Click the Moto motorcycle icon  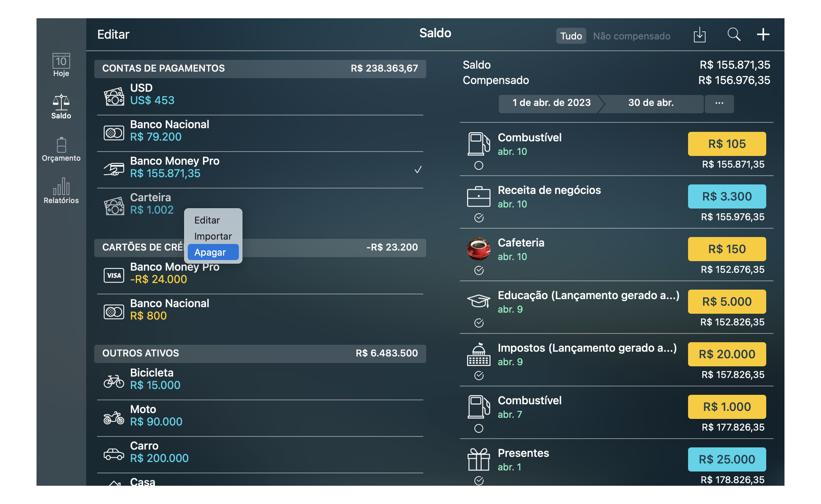[114, 418]
